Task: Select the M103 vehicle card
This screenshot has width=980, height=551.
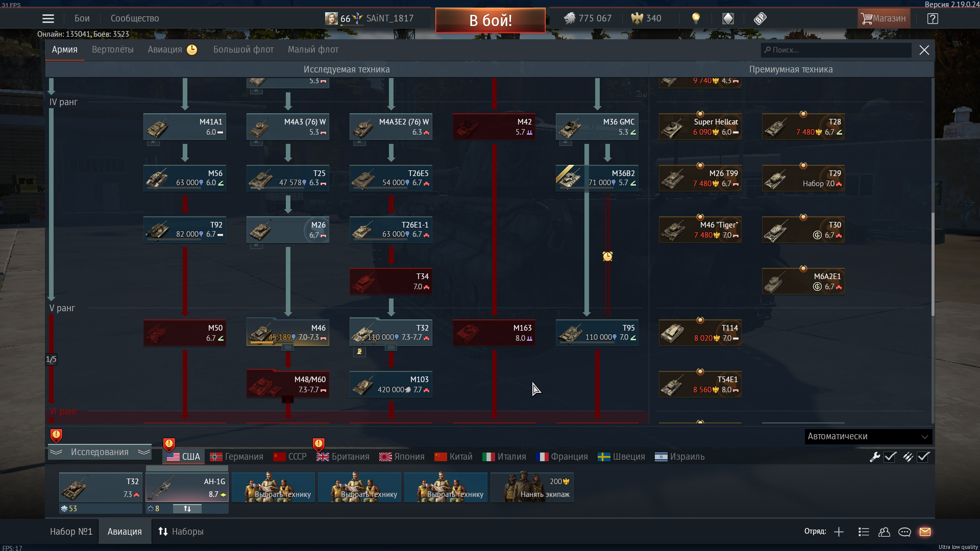Action: [x=391, y=384]
